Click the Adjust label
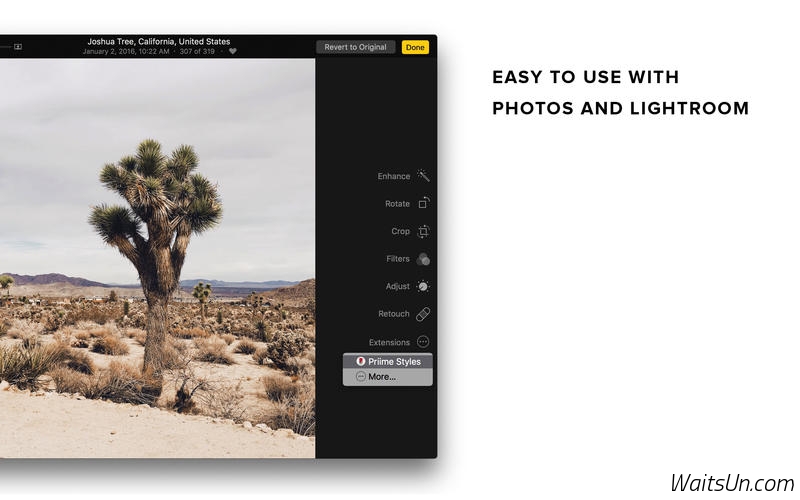800x500 pixels. click(x=397, y=286)
